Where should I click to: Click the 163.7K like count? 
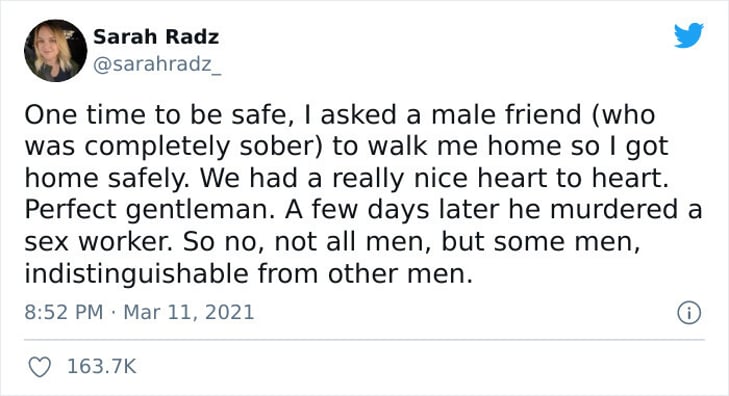pyautogui.click(x=102, y=366)
